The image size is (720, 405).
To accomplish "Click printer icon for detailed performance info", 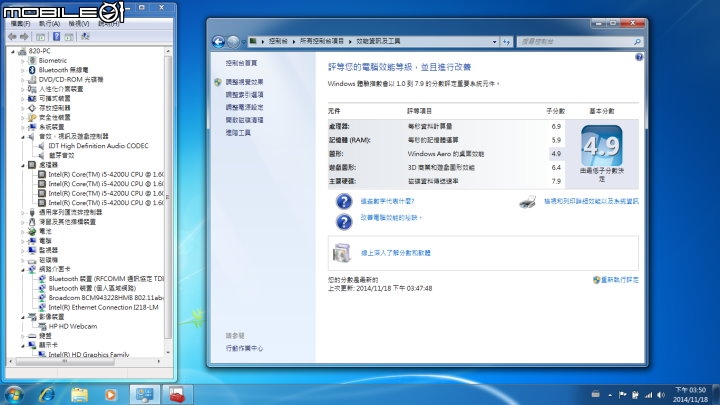I will 528,201.
